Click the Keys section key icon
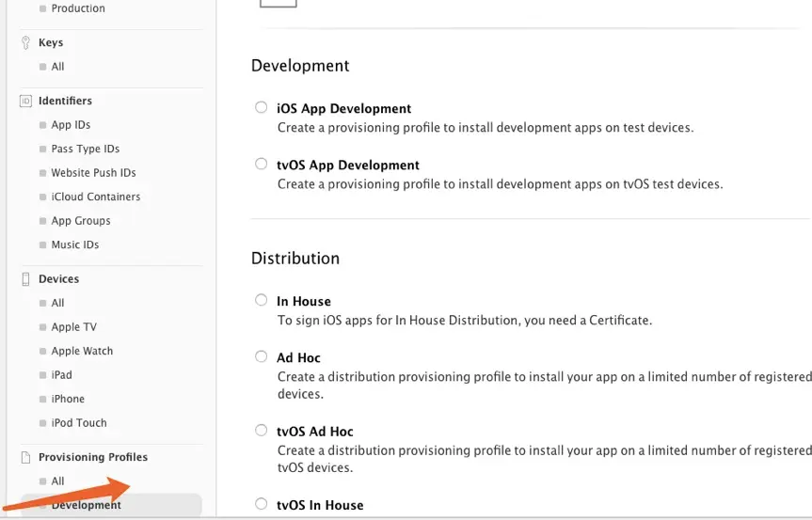This screenshot has height=520, width=812. (25, 42)
